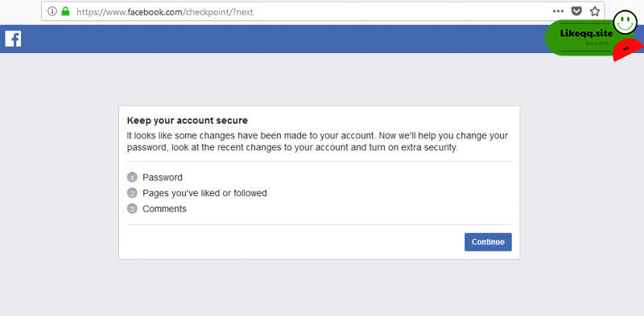Click the Continue button
This screenshot has width=644, height=316.
488,242
